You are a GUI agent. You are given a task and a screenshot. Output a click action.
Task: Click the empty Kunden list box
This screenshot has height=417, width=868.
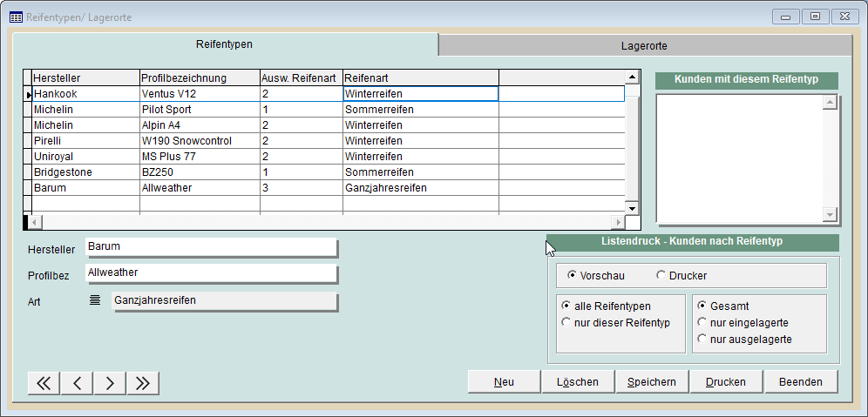coord(740,158)
